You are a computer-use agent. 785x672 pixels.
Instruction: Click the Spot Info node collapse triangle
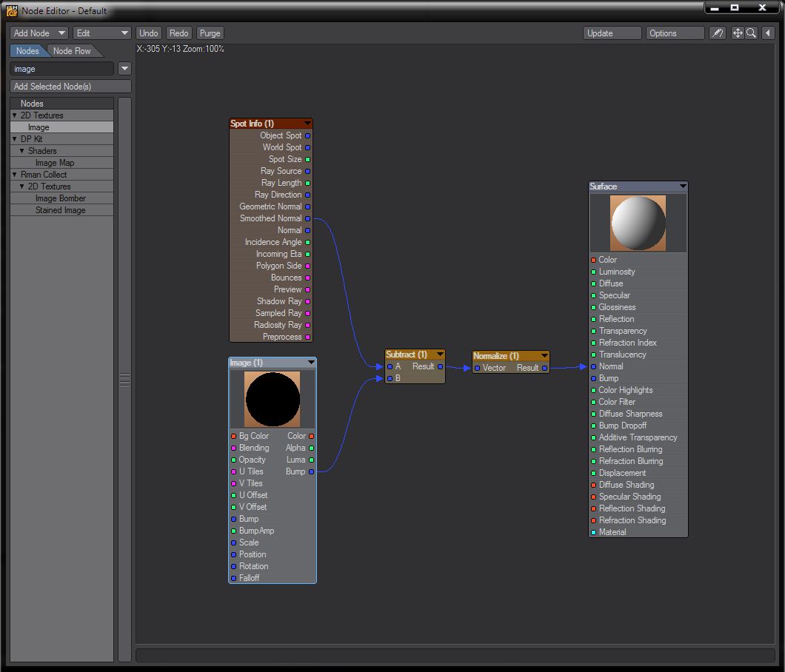[x=307, y=124]
